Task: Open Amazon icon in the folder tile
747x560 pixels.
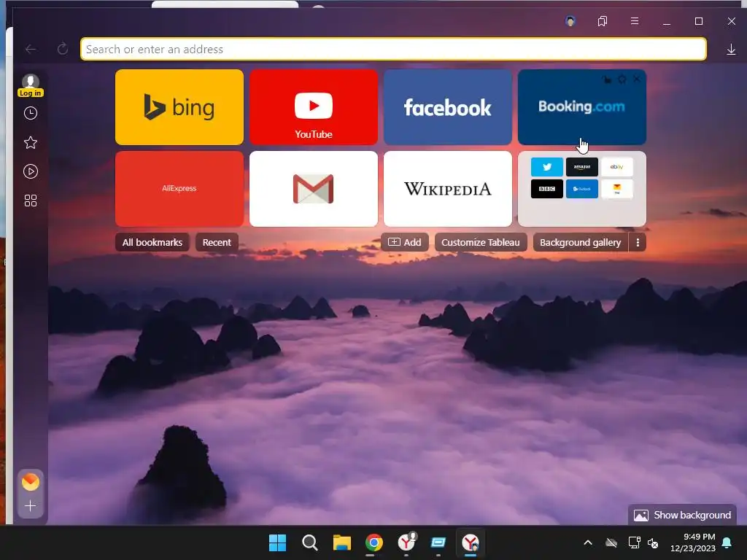Action: pyautogui.click(x=581, y=167)
